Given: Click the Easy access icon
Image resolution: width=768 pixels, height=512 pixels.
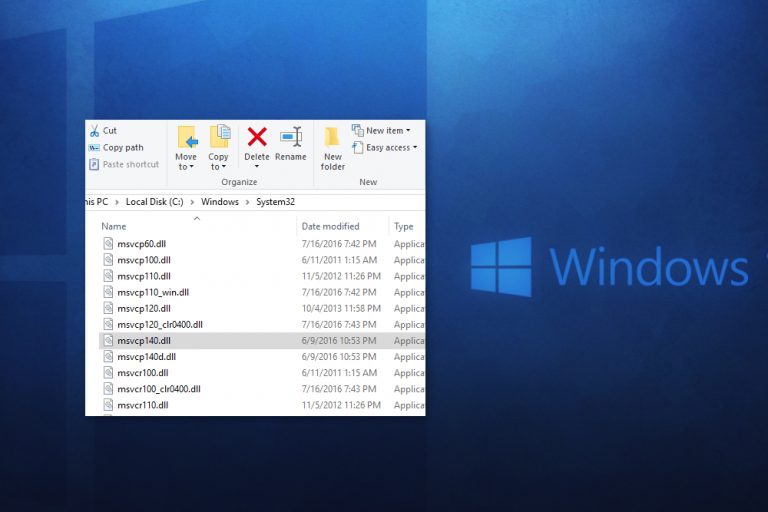Looking at the screenshot, I should (358, 147).
